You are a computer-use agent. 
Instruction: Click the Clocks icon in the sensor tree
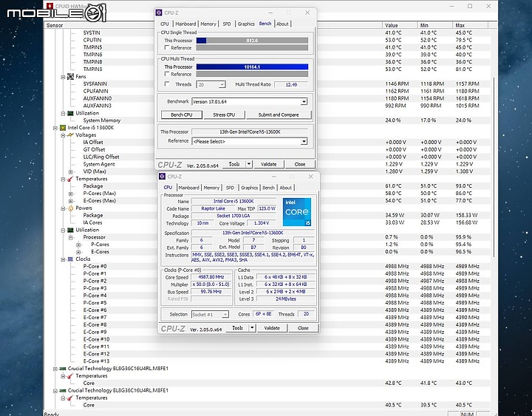(x=70, y=259)
